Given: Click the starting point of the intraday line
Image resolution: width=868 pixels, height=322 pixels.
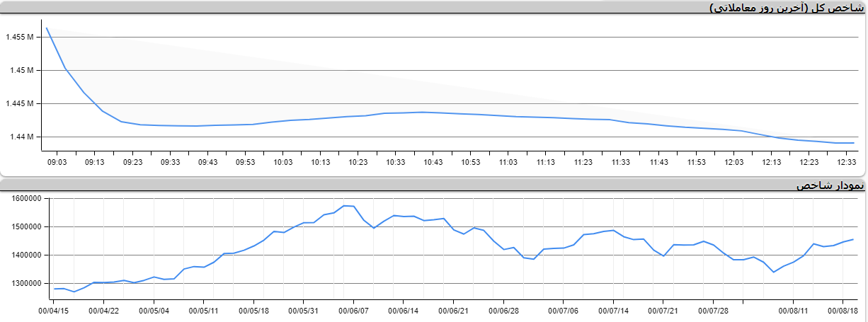Looking at the screenshot, I should [47, 28].
